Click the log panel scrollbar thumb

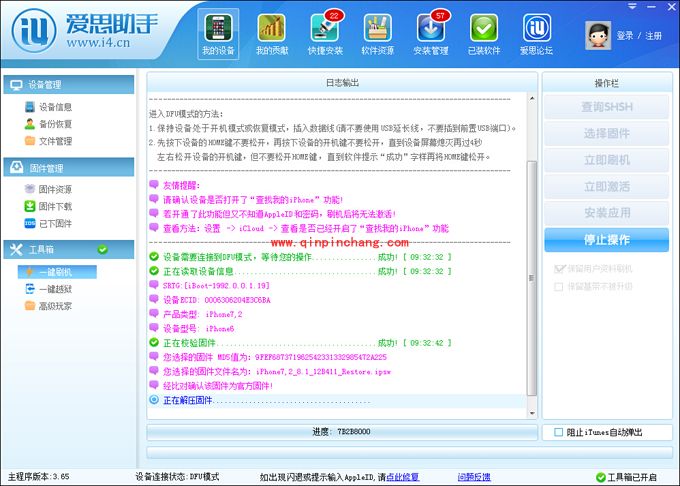point(532,278)
